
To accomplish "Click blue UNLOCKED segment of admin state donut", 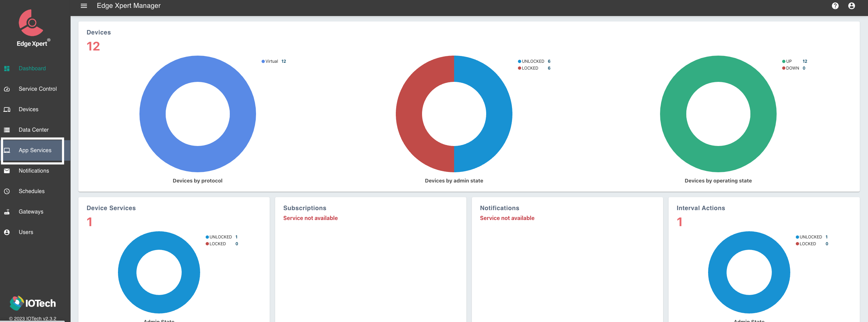I will [x=499, y=114].
